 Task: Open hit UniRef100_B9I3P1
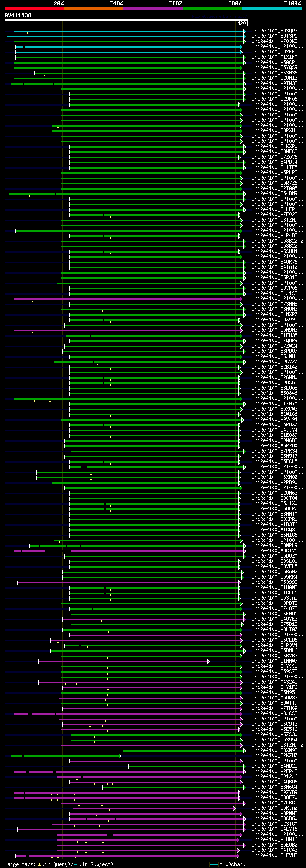pyautogui.click(x=274, y=36)
